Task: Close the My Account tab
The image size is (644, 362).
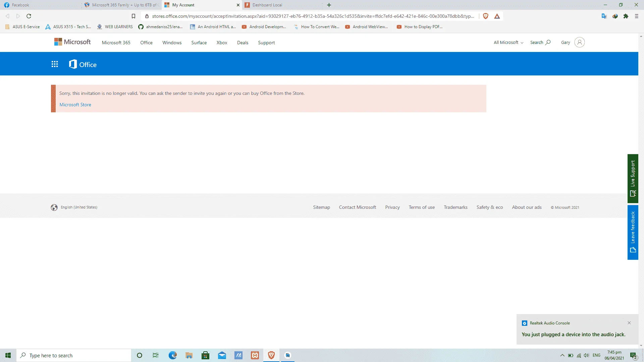Action: [x=238, y=5]
